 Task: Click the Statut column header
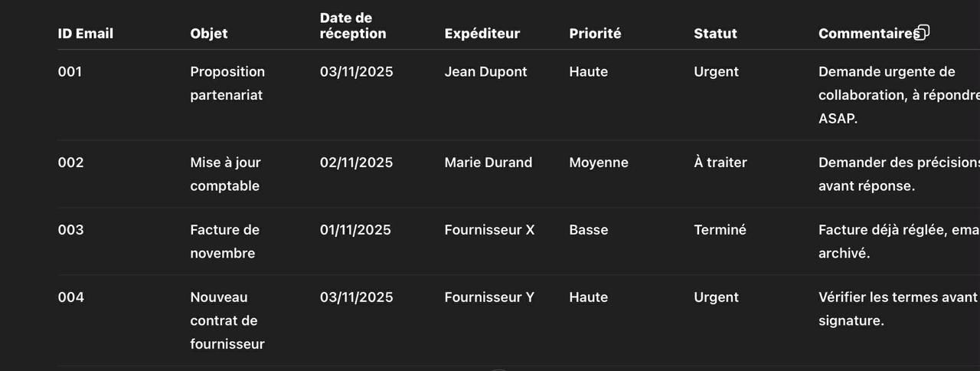(715, 34)
